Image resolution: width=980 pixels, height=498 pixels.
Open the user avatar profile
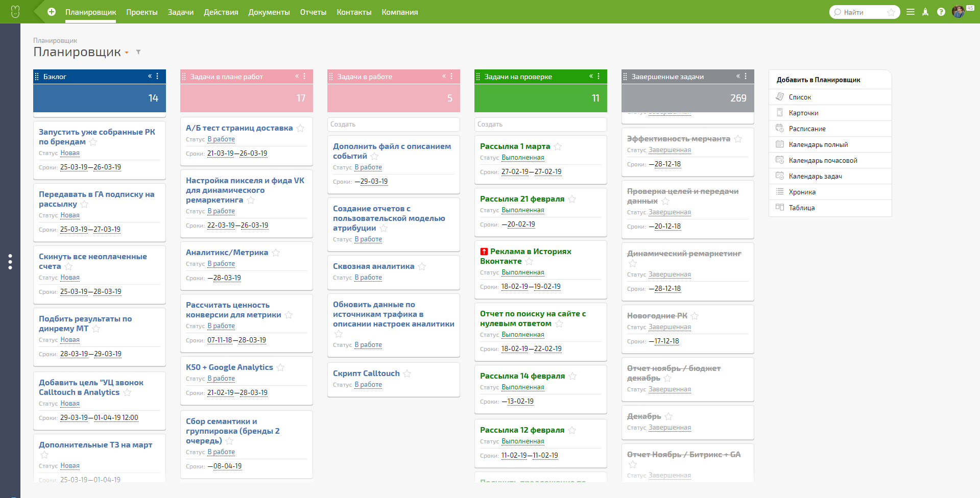click(958, 12)
